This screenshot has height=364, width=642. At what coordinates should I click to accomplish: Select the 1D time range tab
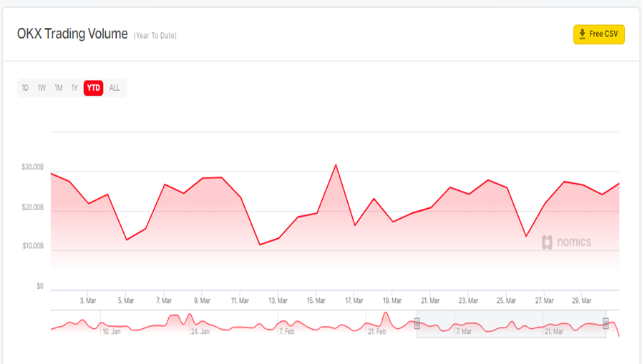(x=25, y=88)
